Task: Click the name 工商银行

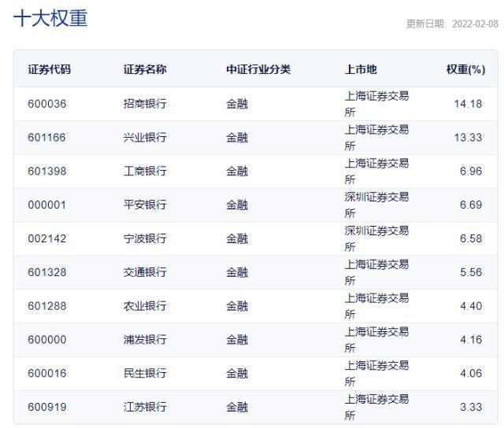Action: point(145,171)
